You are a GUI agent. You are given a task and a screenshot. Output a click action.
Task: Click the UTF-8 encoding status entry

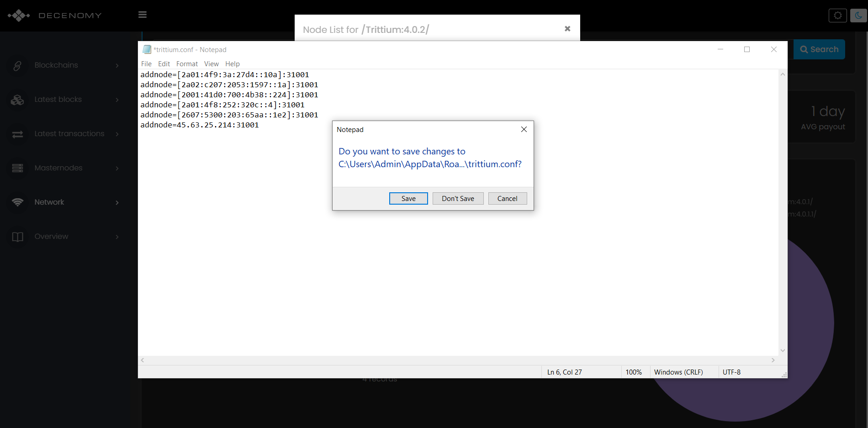[731, 372]
